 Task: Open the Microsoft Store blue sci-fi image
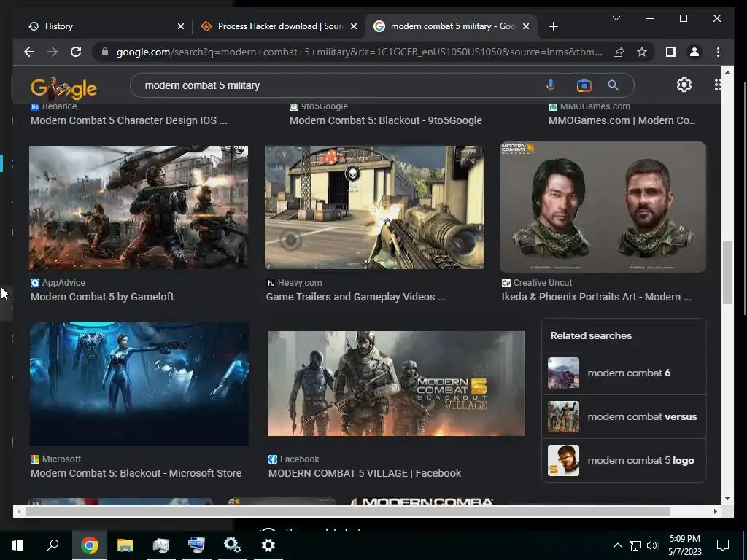click(x=139, y=384)
